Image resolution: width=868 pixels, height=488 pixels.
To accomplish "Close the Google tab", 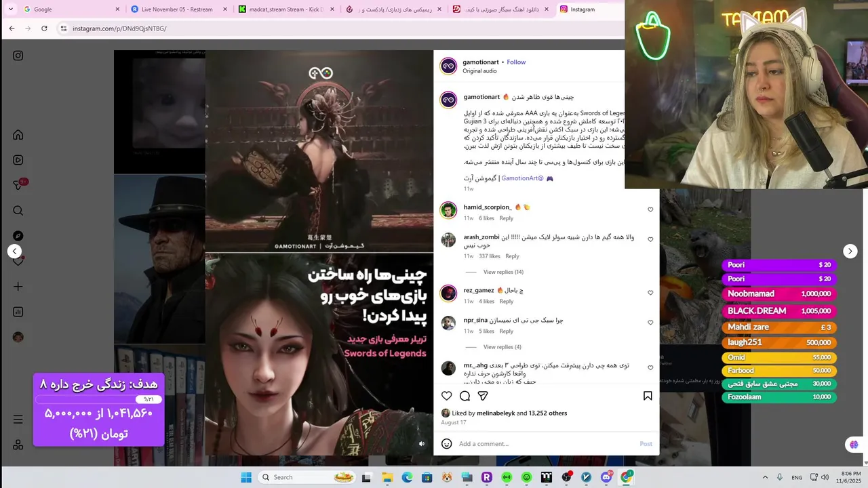I will (x=117, y=9).
